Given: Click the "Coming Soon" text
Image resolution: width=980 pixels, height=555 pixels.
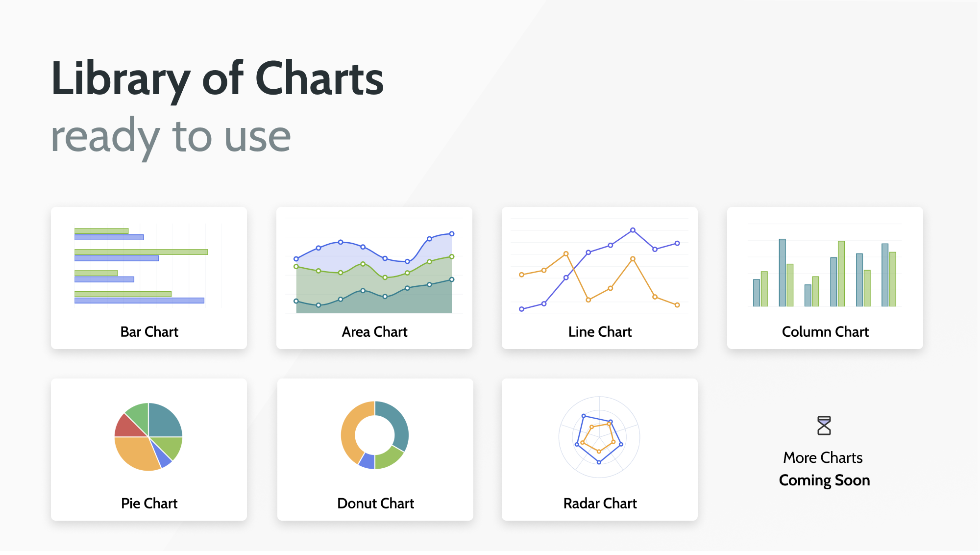Looking at the screenshot, I should click(x=825, y=480).
